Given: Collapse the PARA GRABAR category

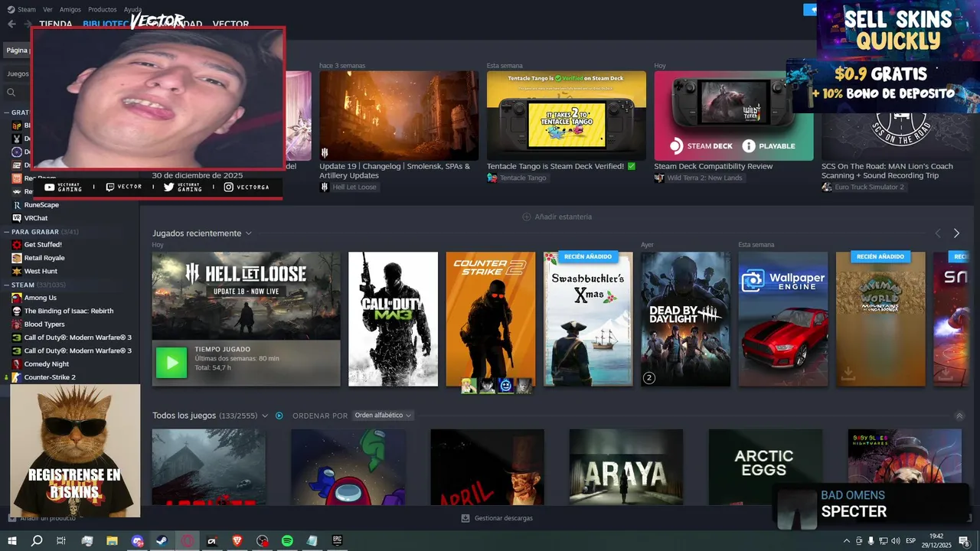Looking at the screenshot, I should click(x=7, y=231).
